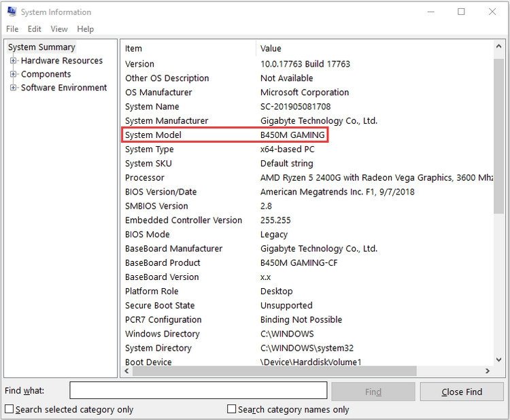This screenshot has height=420, width=510.
Task: Open the View menu
Action: tap(59, 29)
